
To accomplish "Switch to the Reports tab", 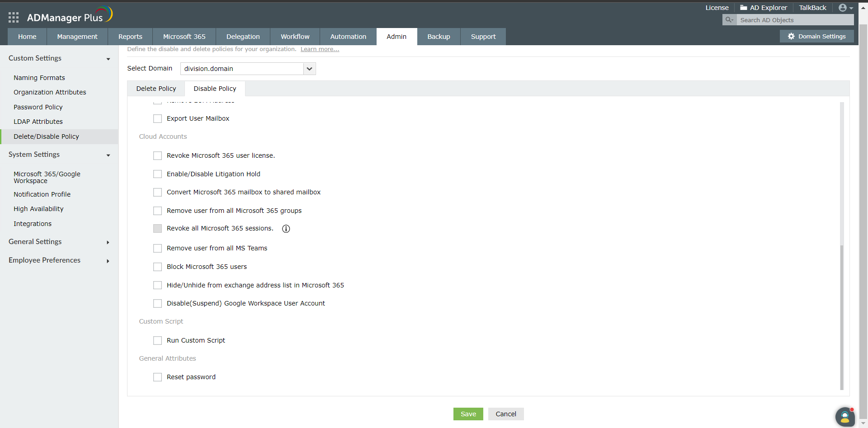I will [130, 37].
